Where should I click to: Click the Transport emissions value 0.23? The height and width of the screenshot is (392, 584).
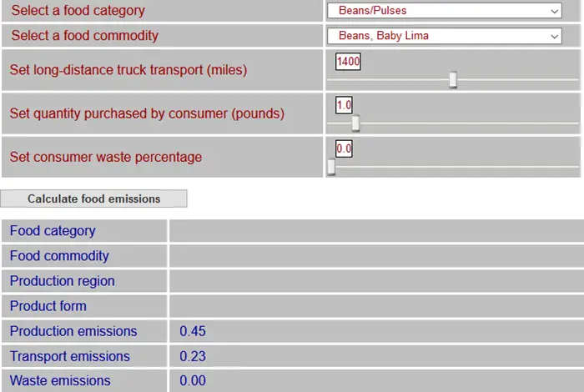(193, 356)
